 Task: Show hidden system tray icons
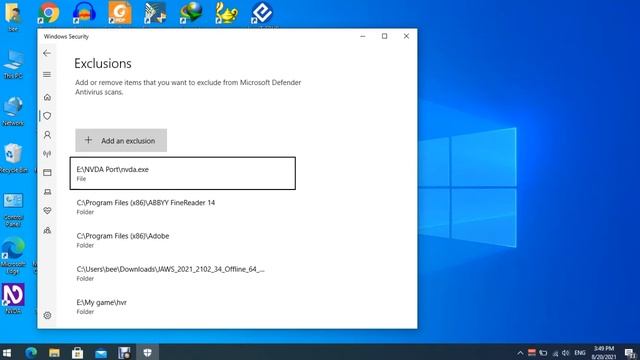(x=520, y=353)
